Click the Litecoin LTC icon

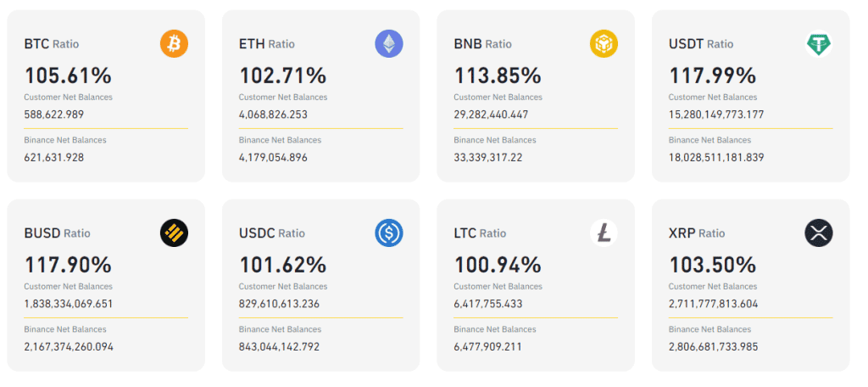604,233
